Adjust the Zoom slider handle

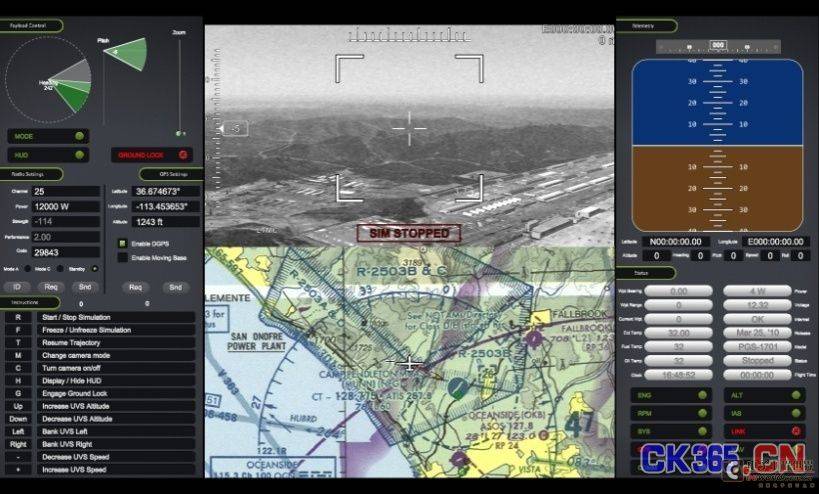179,134
